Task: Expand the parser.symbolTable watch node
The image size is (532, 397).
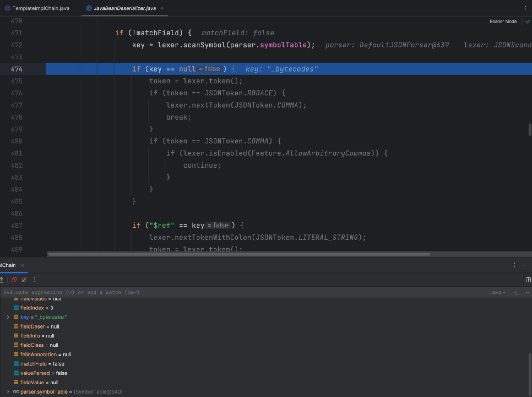Action: (8, 391)
